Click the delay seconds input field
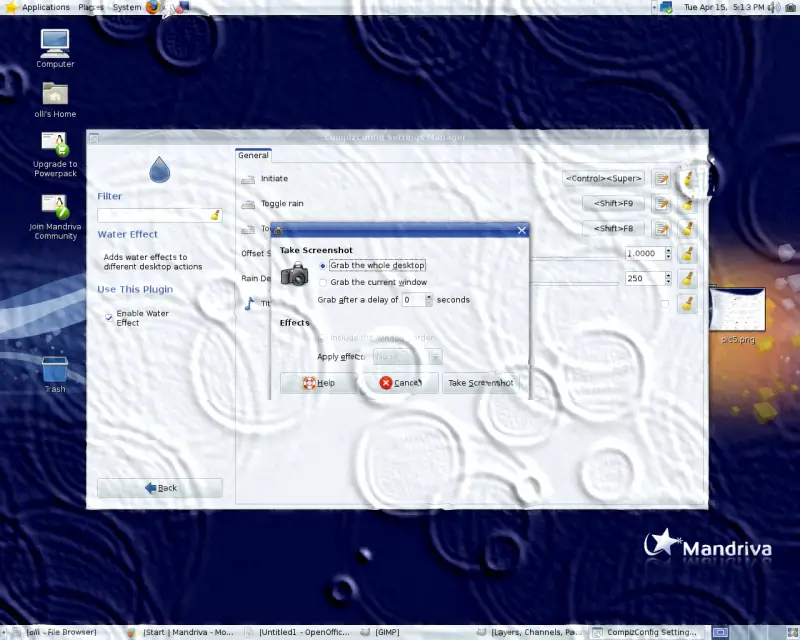Viewport: 800px width, 640px height. (414, 300)
